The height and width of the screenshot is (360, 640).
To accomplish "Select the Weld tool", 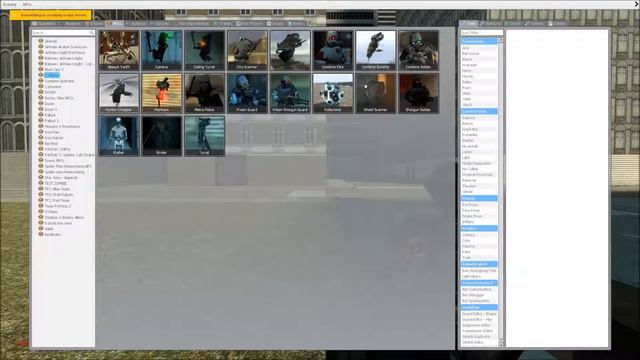I will 479,99.
